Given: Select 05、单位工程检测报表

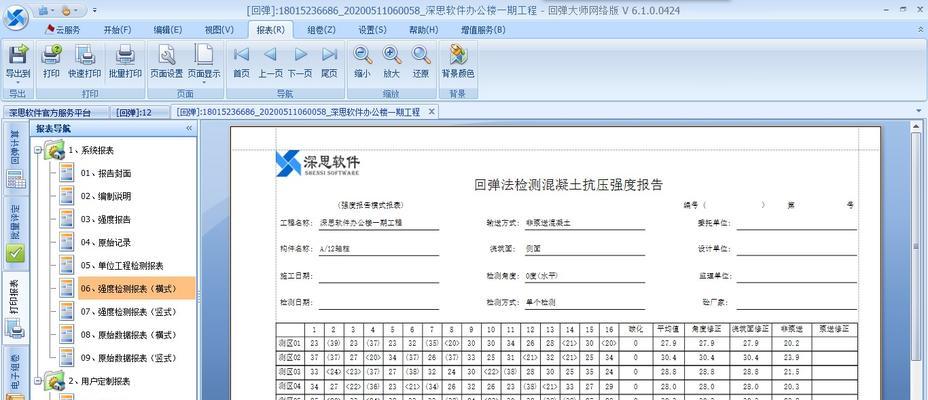Looking at the screenshot, I should click(122, 266).
